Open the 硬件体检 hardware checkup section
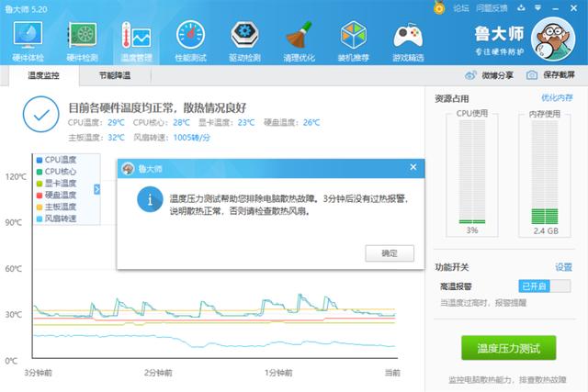The width and height of the screenshot is (588, 392). [x=28, y=41]
